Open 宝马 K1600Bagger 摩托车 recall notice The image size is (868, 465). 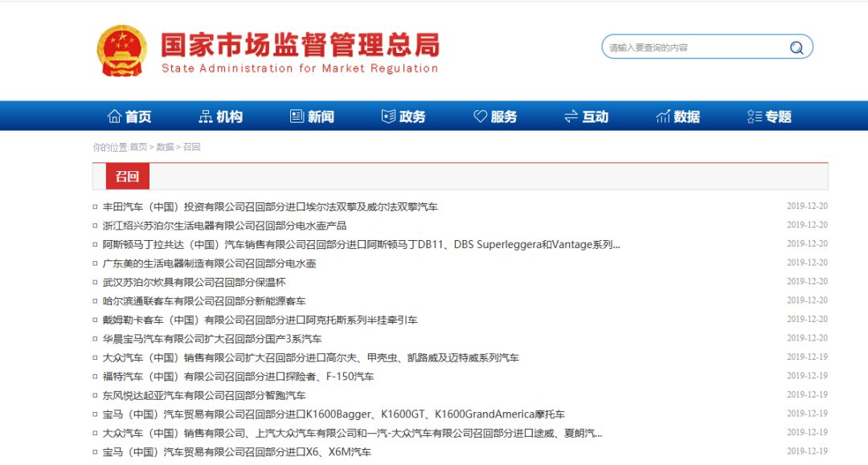tap(334, 414)
